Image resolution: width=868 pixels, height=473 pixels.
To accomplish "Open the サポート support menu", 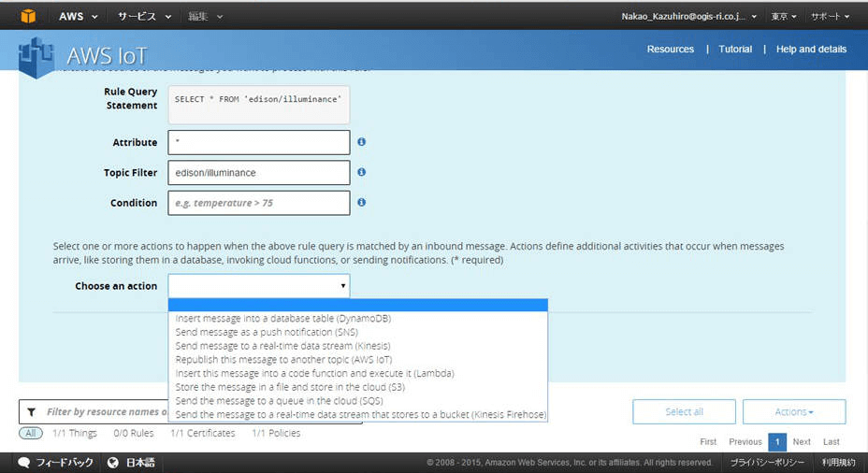I will (x=830, y=17).
